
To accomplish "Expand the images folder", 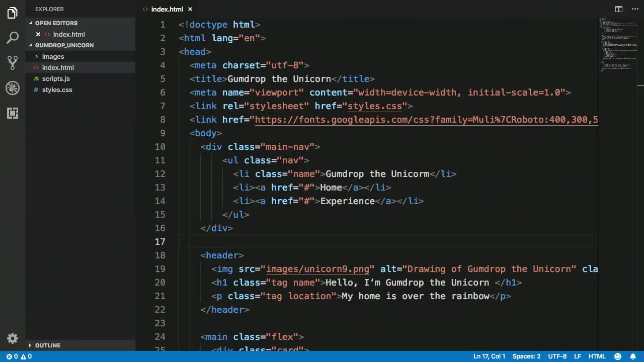I will click(x=53, y=56).
